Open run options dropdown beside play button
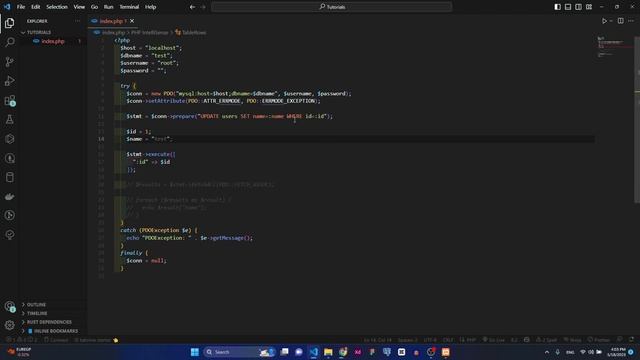 (611, 21)
